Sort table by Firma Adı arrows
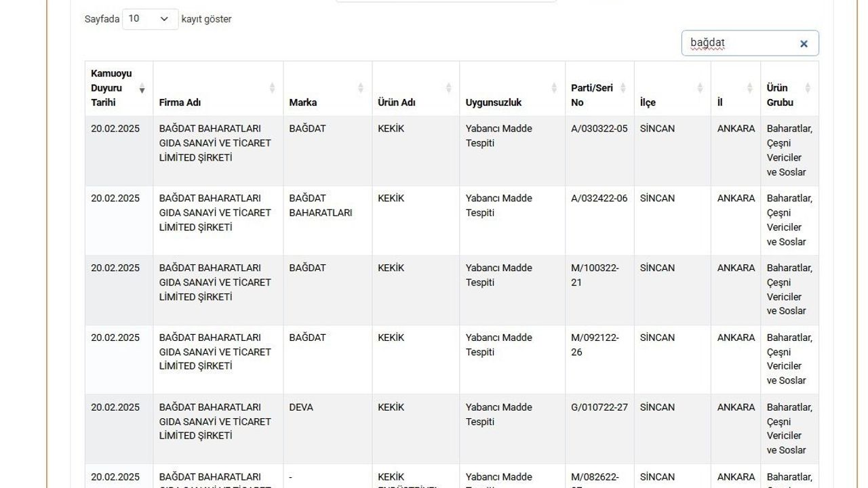The width and height of the screenshot is (868, 488). click(x=272, y=88)
